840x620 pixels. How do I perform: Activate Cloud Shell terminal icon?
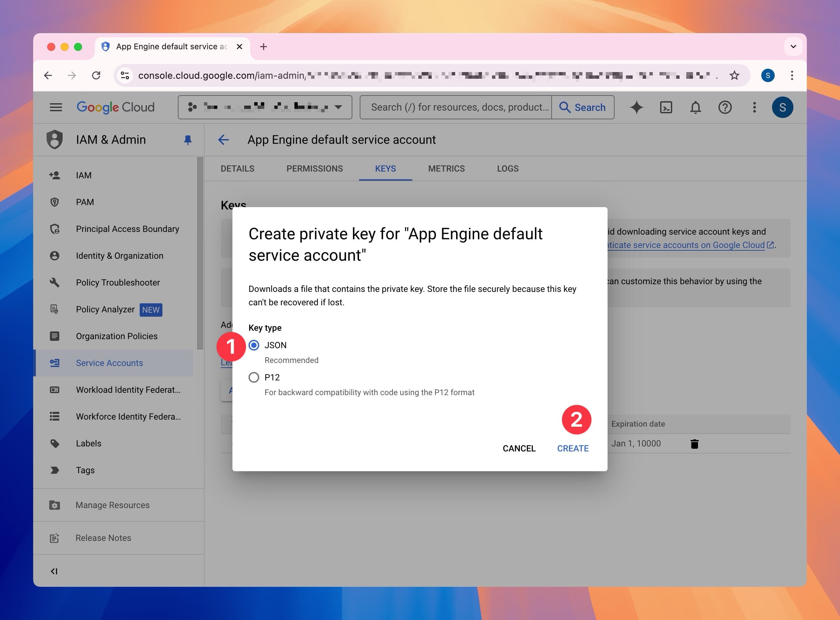click(666, 107)
